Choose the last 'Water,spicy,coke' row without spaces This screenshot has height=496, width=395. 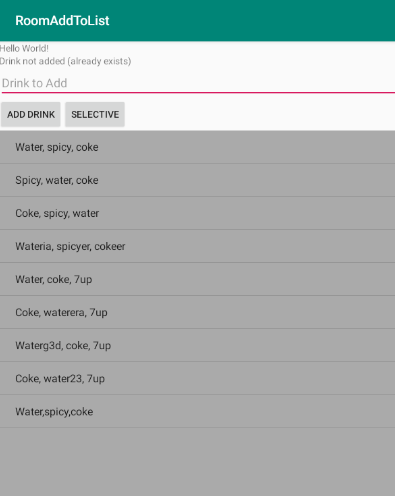point(197,411)
